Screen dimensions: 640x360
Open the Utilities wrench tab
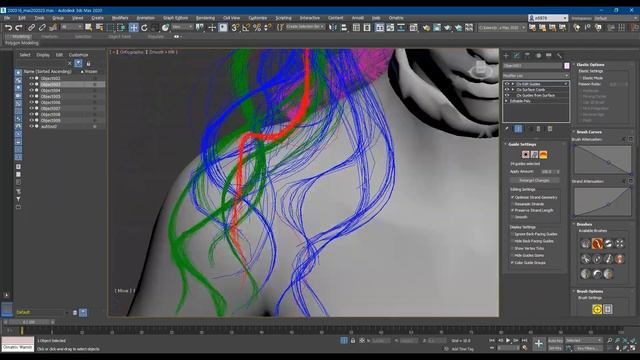pyautogui.click(x=559, y=56)
